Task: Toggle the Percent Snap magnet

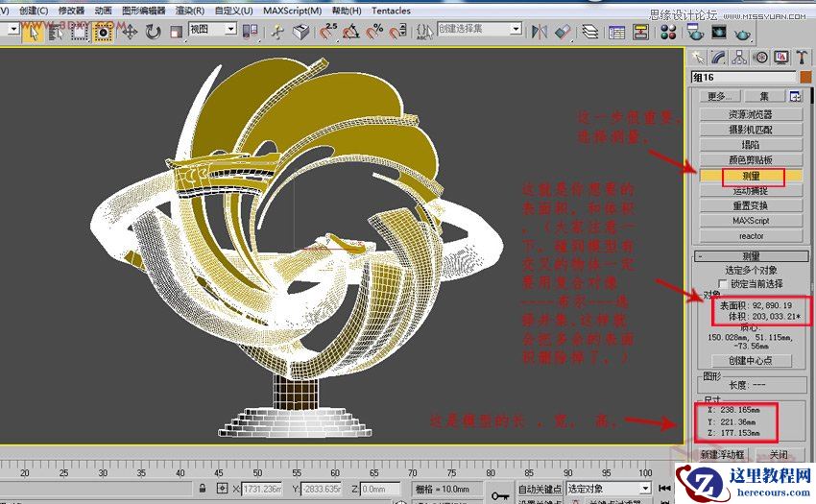Action: point(374,33)
